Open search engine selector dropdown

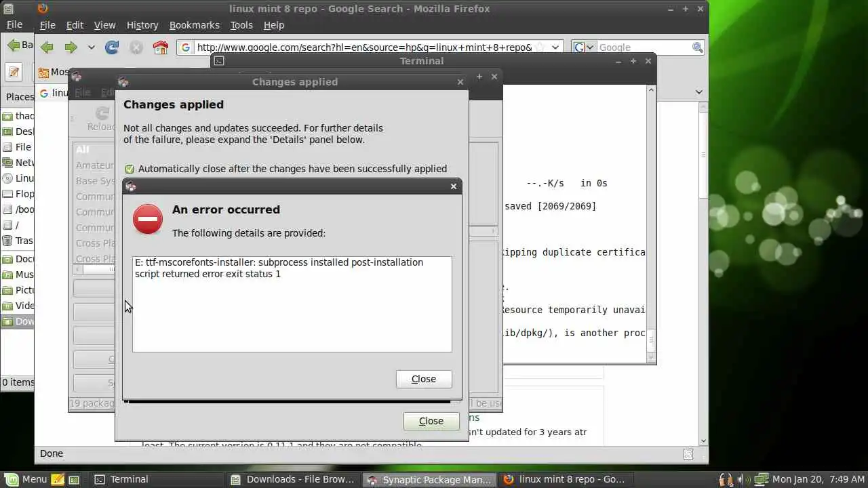point(583,47)
